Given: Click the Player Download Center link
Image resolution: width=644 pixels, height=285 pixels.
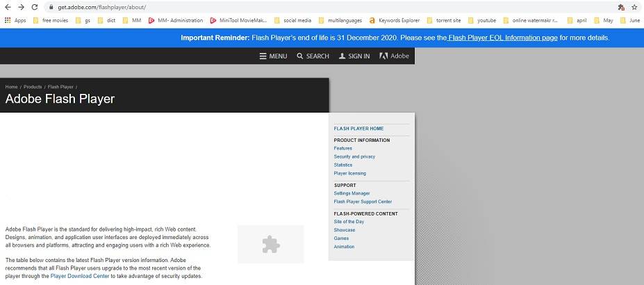Looking at the screenshot, I should [x=79, y=276].
